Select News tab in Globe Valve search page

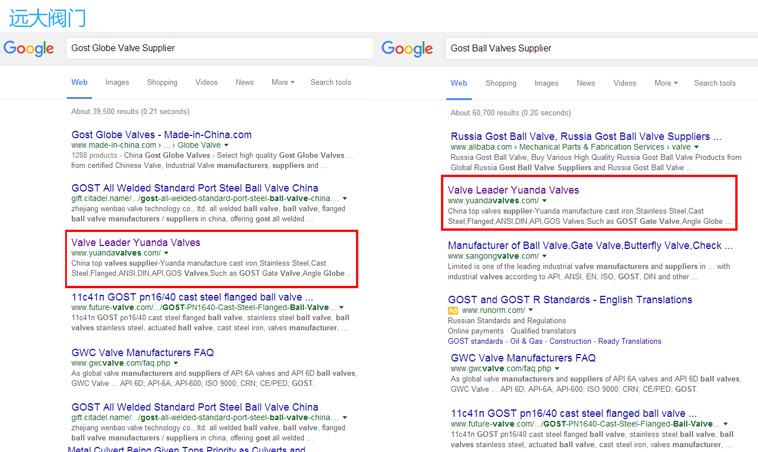click(244, 82)
